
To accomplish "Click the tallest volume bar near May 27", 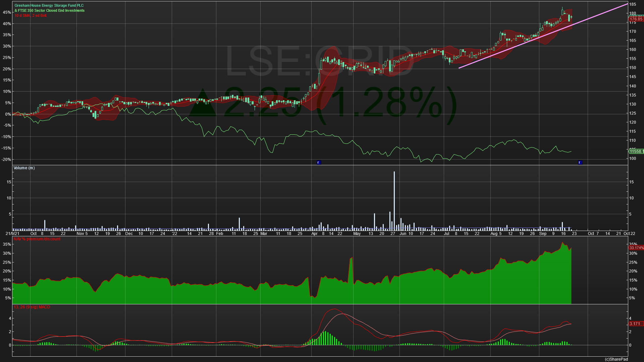I will [394, 201].
